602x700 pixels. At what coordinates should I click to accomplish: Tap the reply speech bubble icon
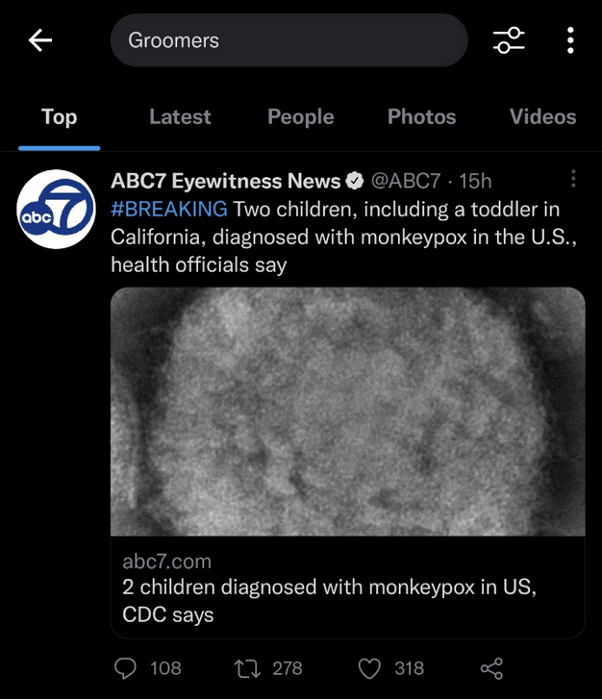125,668
